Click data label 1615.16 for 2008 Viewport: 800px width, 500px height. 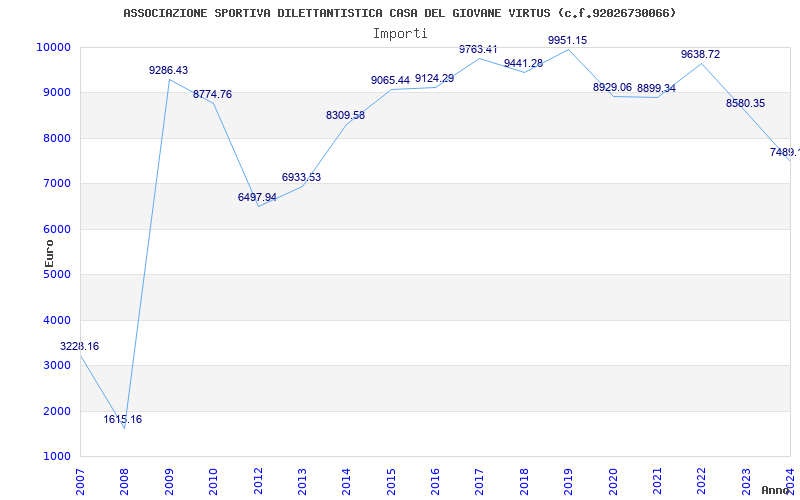pyautogui.click(x=122, y=419)
